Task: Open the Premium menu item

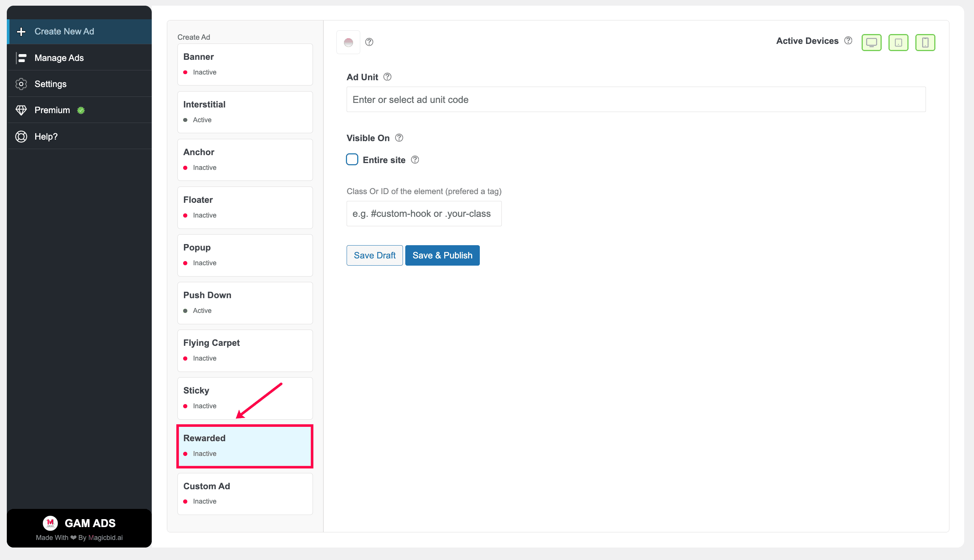Action: point(79,110)
